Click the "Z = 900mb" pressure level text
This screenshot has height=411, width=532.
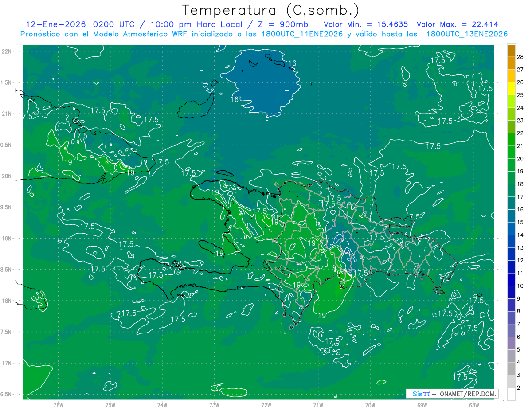(x=282, y=24)
